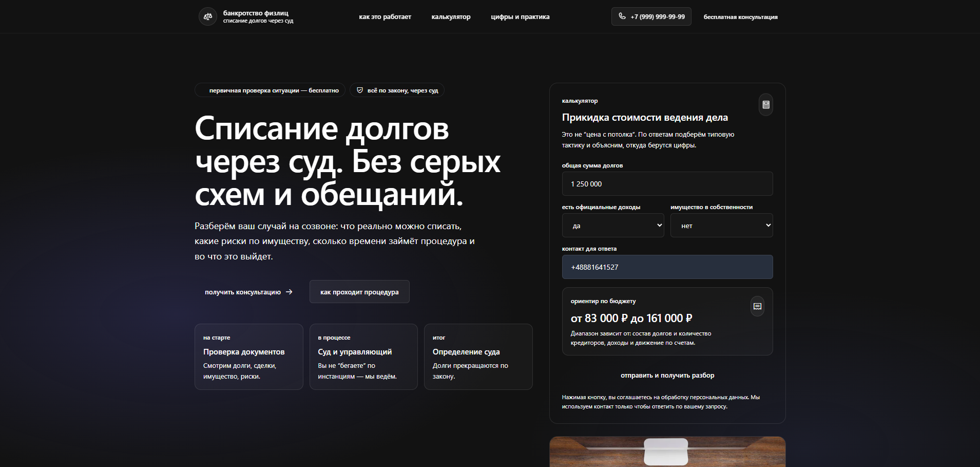The width and height of the screenshot is (980, 467).
Task: Click the Прикидка стоимости ведения дела heading
Action: tap(645, 118)
